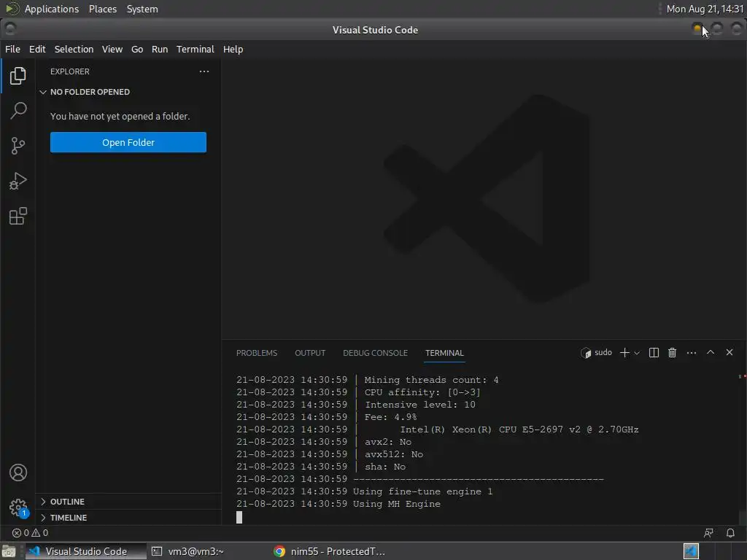This screenshot has height=560, width=747.
Task: Close the terminal panel
Action: tap(729, 352)
